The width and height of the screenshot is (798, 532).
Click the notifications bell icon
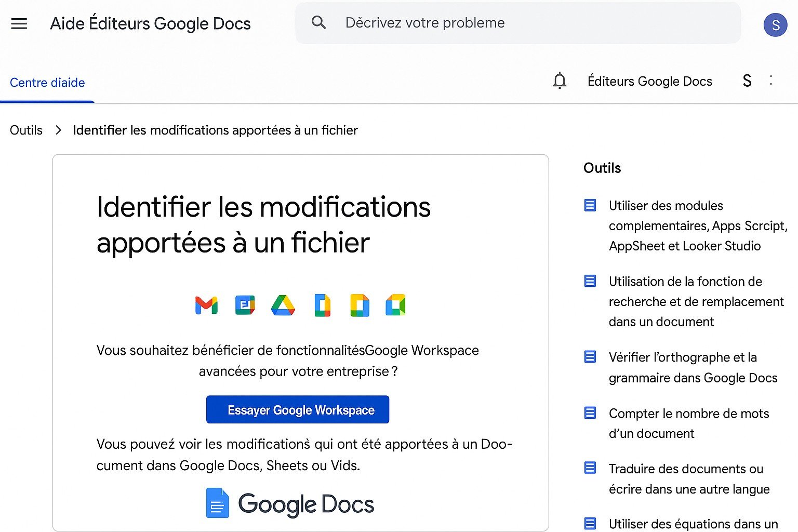pos(559,81)
